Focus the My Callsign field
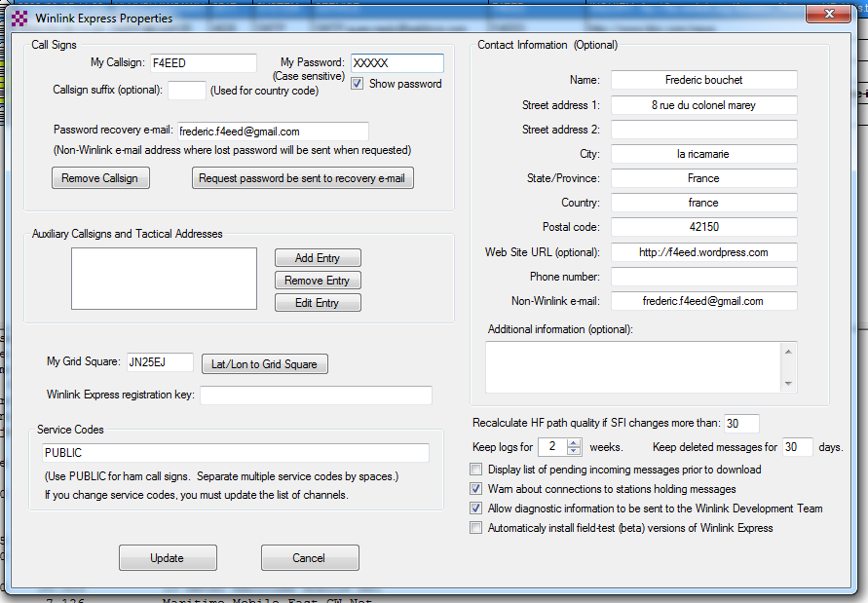Image resolution: width=868 pixels, height=603 pixels. [x=204, y=63]
